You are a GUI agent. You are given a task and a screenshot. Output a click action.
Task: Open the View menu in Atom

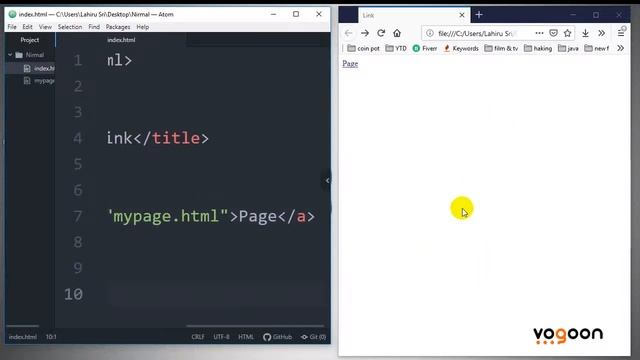[x=45, y=27]
